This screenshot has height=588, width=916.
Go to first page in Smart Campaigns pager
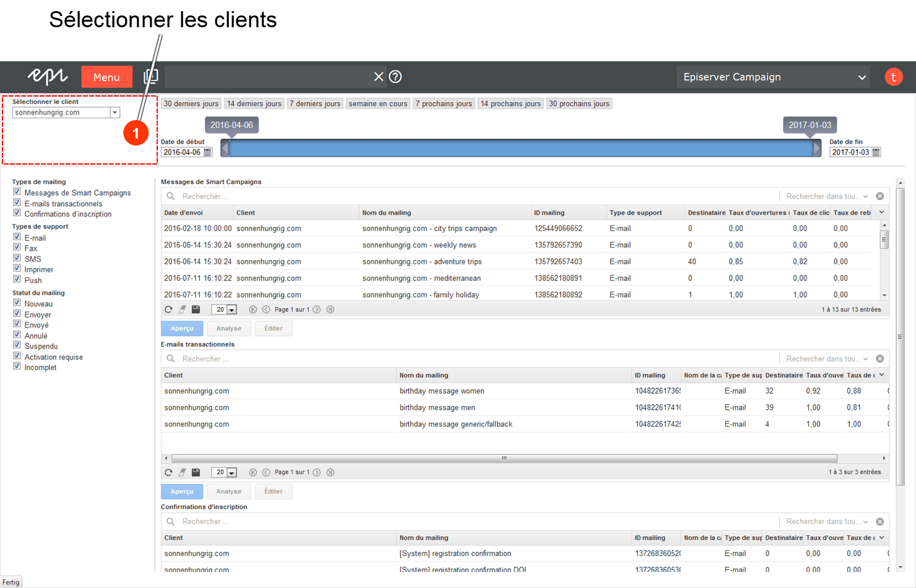coord(253,309)
